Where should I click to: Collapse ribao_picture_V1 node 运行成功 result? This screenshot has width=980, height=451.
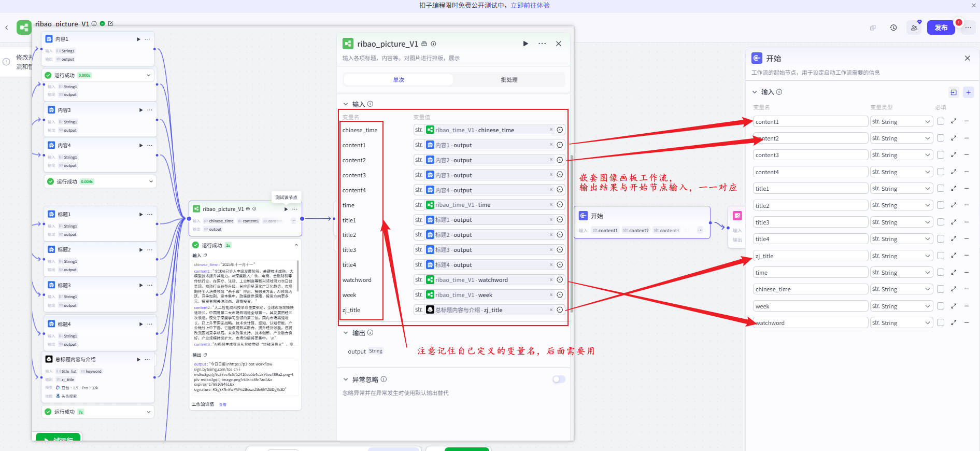pos(296,245)
